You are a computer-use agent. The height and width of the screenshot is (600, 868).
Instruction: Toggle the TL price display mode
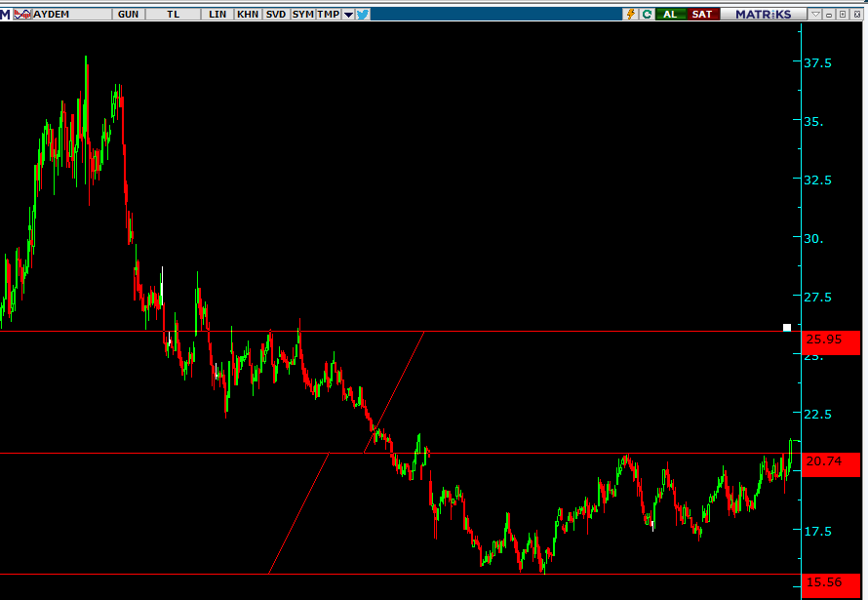(172, 14)
